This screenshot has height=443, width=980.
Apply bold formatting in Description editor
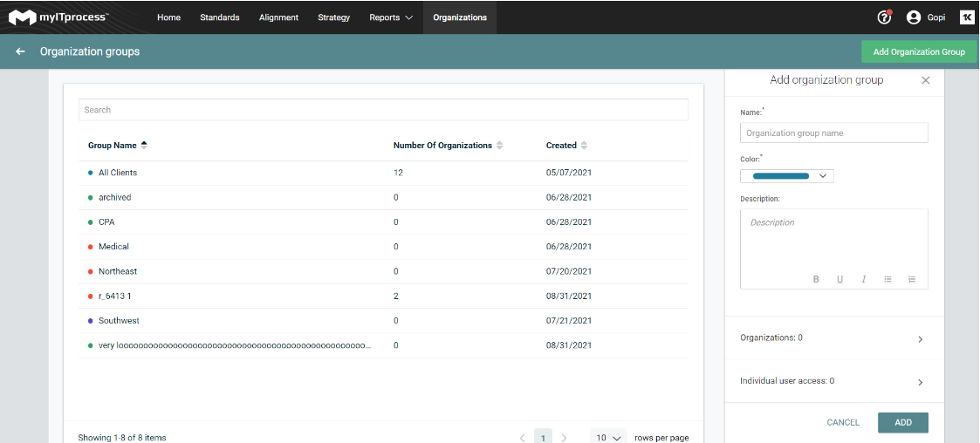(816, 279)
